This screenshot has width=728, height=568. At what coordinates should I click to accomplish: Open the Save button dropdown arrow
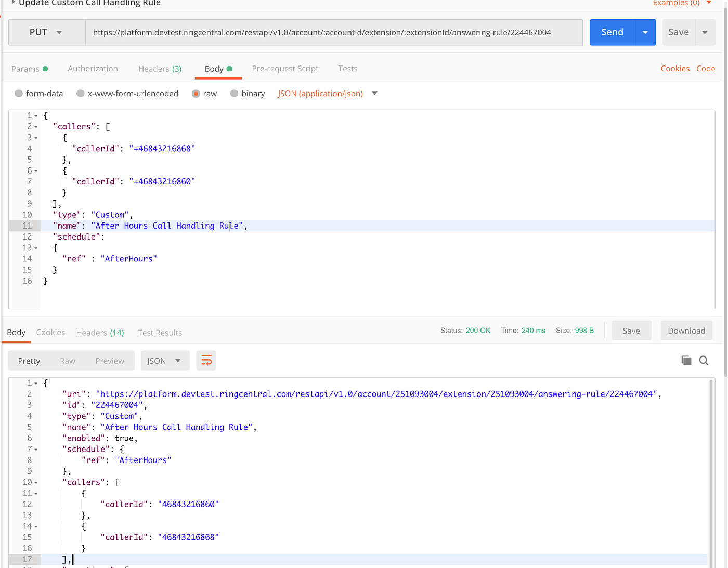click(x=705, y=32)
